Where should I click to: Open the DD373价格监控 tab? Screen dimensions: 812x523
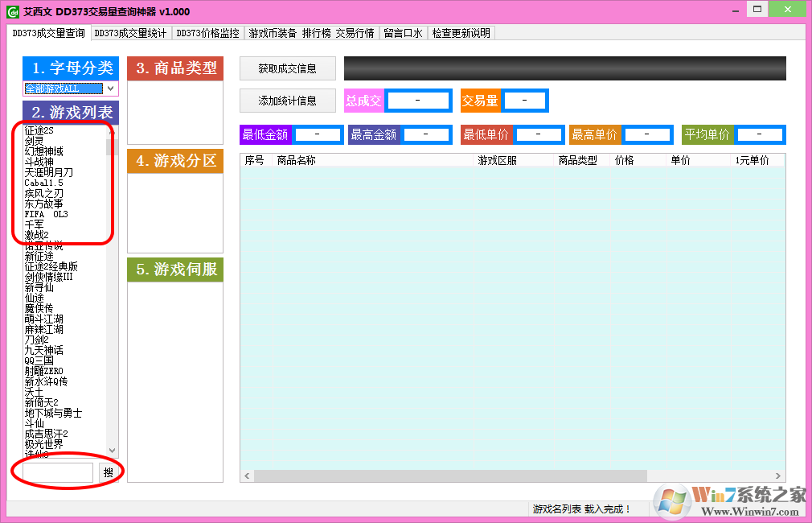[x=207, y=33]
